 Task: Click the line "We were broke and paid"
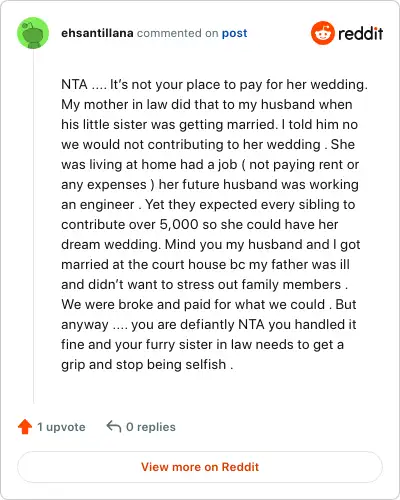pyautogui.click(x=209, y=304)
